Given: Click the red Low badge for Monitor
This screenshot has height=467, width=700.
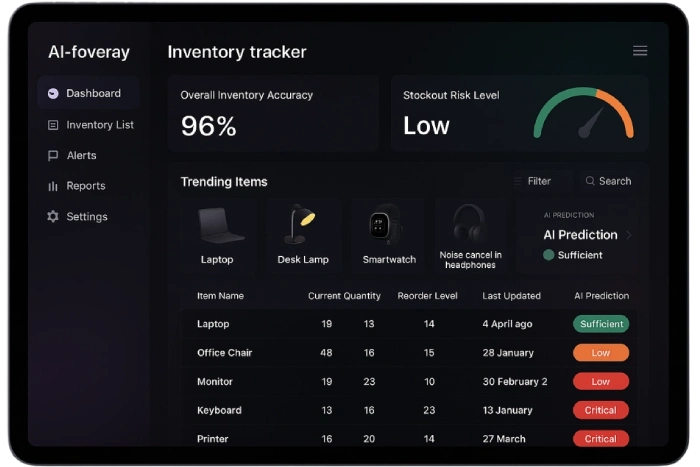Looking at the screenshot, I should (601, 382).
